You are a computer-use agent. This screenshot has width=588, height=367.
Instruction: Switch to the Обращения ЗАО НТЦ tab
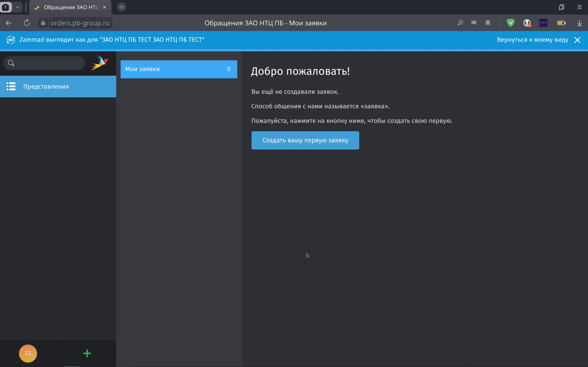[70, 7]
